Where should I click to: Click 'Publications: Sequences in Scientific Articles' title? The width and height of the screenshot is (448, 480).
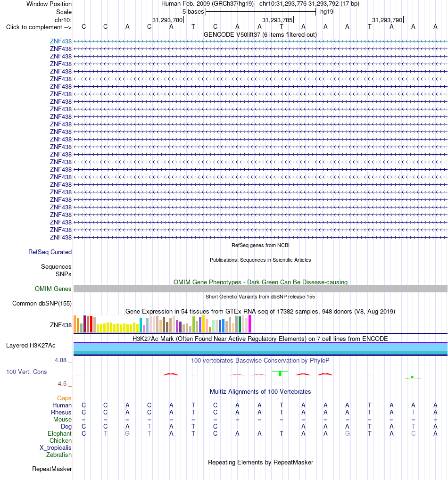pyautogui.click(x=260, y=260)
